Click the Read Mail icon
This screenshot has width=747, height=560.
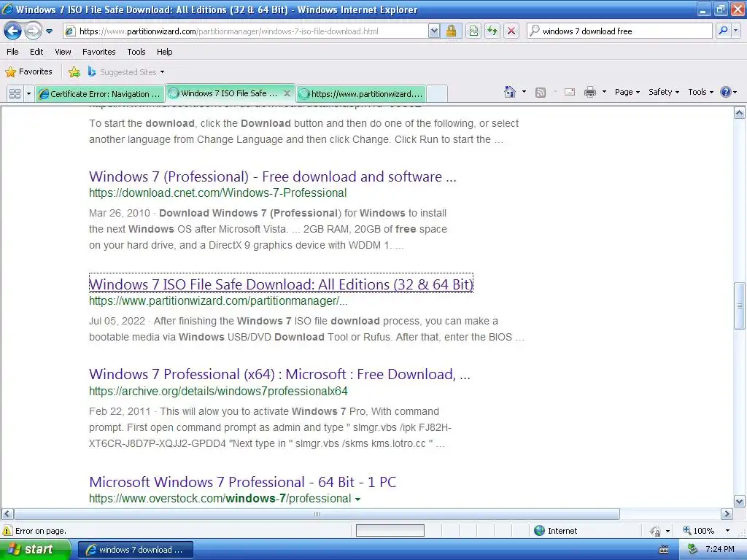coord(570,92)
